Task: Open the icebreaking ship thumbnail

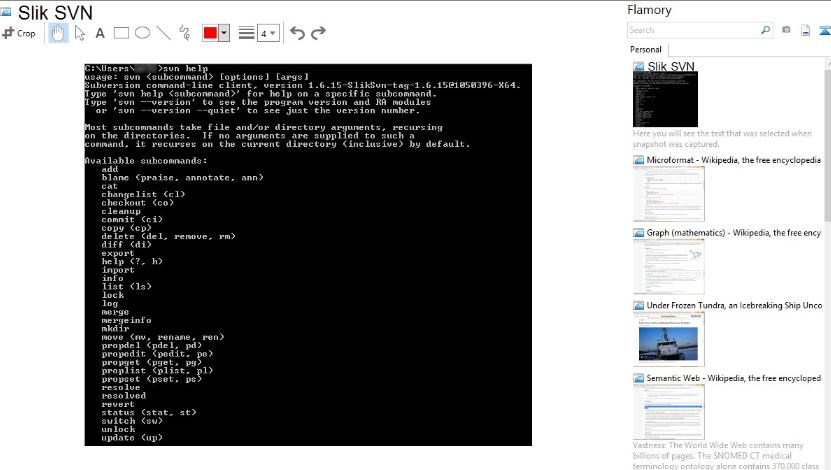Action: tap(669, 339)
